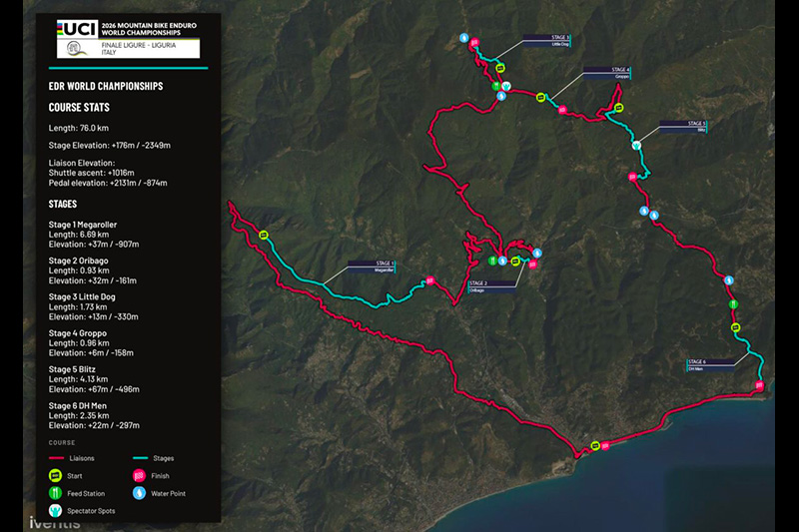This screenshot has height=532, width=799.
Task: Click water point just below the Stage 3 feed station
Action: pos(501,96)
